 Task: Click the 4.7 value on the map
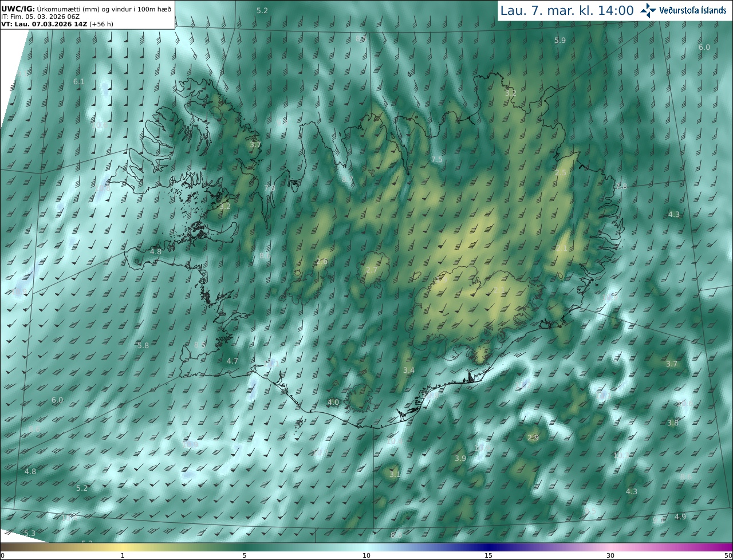(x=232, y=361)
